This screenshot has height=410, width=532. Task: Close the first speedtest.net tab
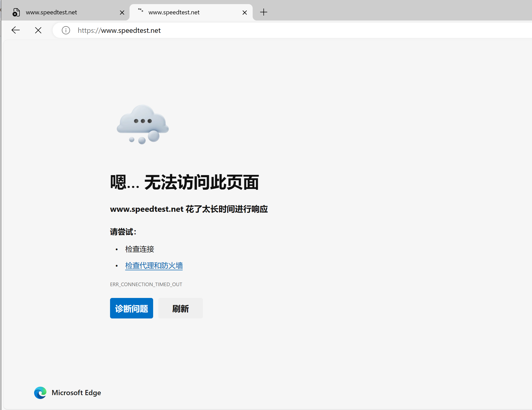[122, 12]
